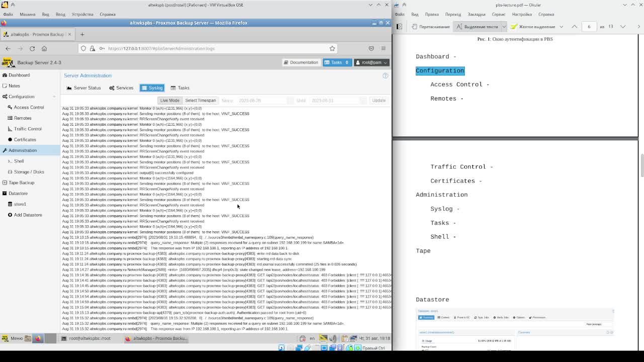
Task: Open the Documentation button
Action: click(x=301, y=62)
